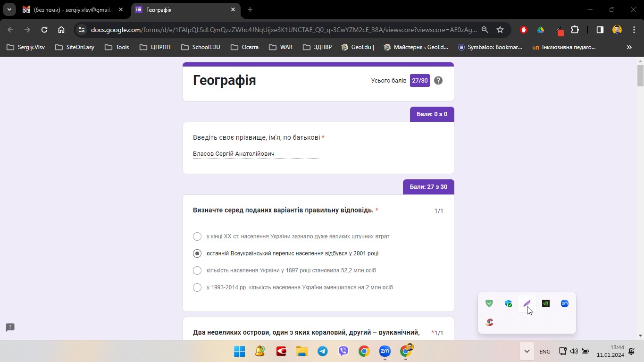Open Viber from the taskbar
Image resolution: width=644 pixels, height=362 pixels.
(343, 351)
